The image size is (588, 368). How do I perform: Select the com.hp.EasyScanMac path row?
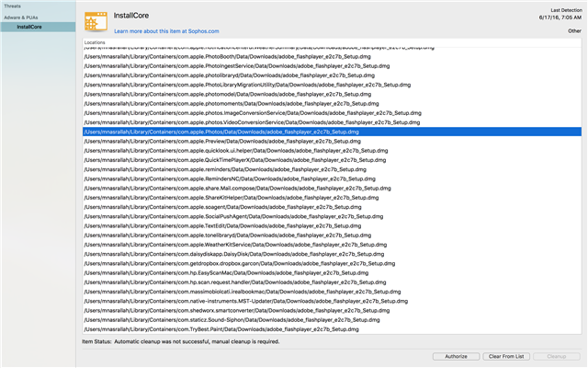(332, 272)
